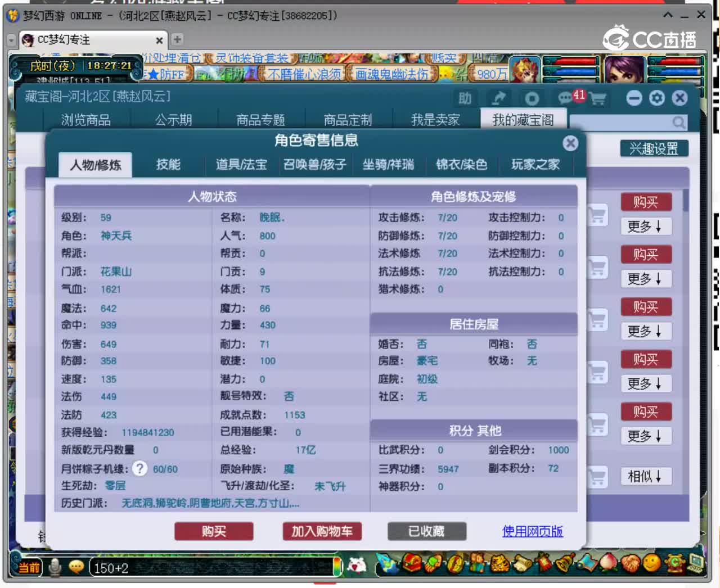Click the 房屋 value 豪宅

427,361
